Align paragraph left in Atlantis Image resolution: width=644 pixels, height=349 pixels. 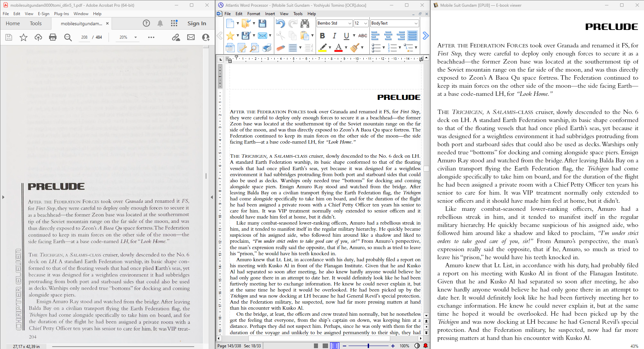tap(375, 36)
